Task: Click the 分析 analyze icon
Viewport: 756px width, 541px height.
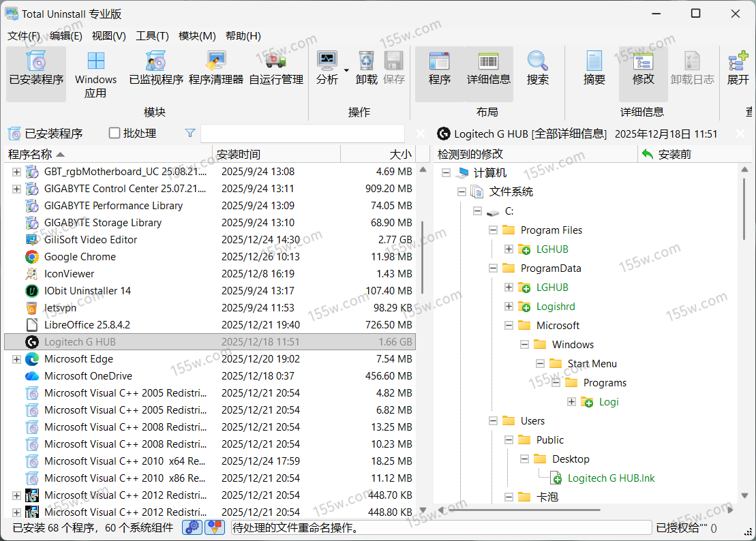Action: (327, 69)
